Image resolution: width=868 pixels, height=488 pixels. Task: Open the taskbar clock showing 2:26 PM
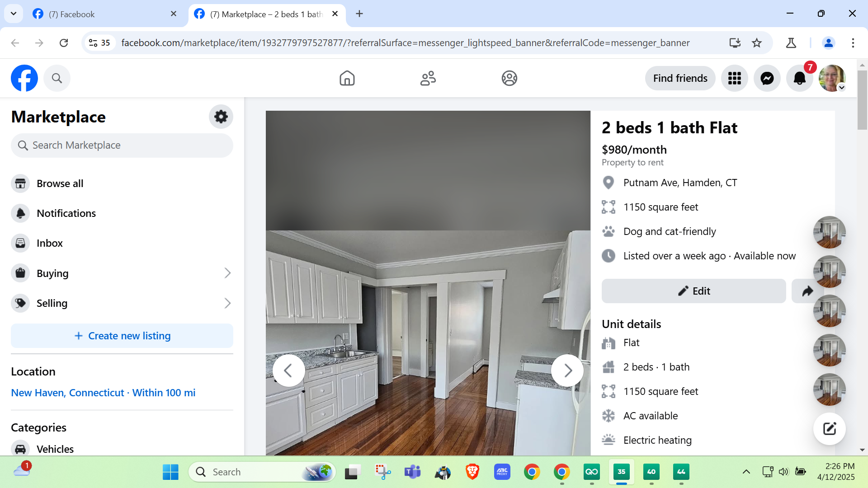(836, 472)
